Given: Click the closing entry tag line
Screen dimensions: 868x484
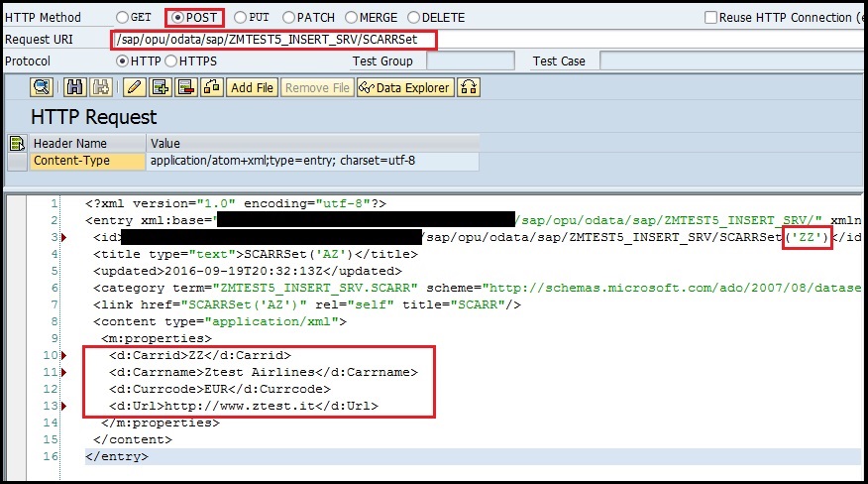Looking at the screenshot, I should click(117, 456).
